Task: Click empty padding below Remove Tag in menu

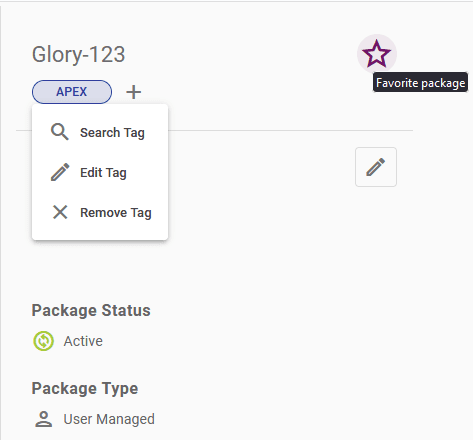Action: (x=100, y=236)
